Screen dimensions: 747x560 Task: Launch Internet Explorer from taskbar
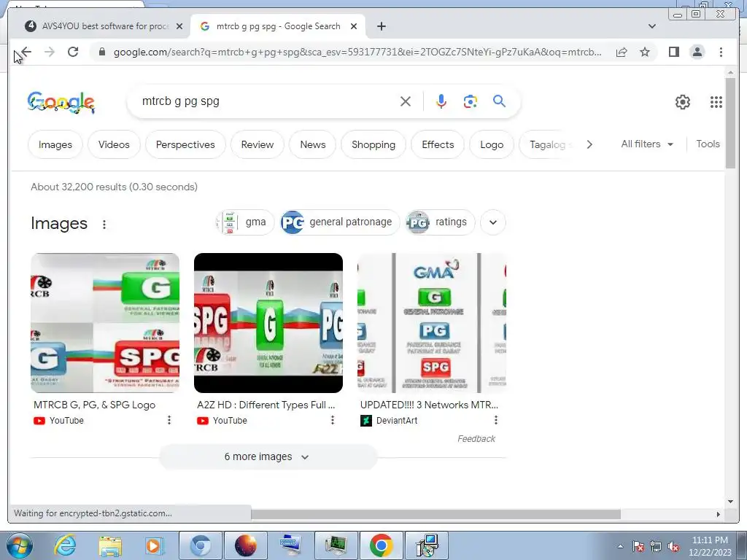coord(65,545)
